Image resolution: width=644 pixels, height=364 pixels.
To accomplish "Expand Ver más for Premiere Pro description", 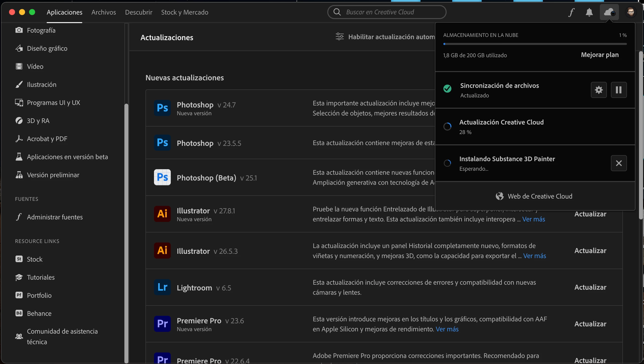I will point(447,329).
